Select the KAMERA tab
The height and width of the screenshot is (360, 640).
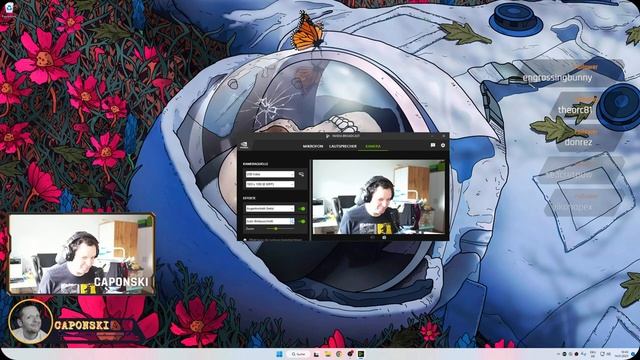(x=373, y=146)
